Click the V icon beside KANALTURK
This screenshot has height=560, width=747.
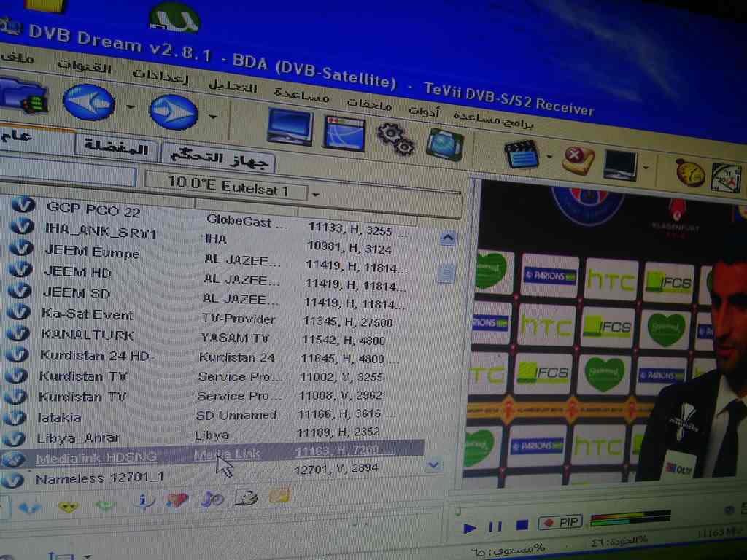(18, 333)
